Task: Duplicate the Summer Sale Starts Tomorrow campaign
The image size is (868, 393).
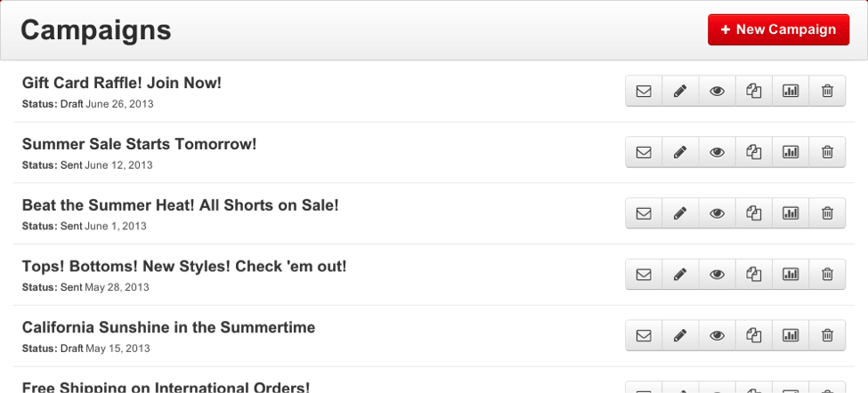Action: pos(754,152)
